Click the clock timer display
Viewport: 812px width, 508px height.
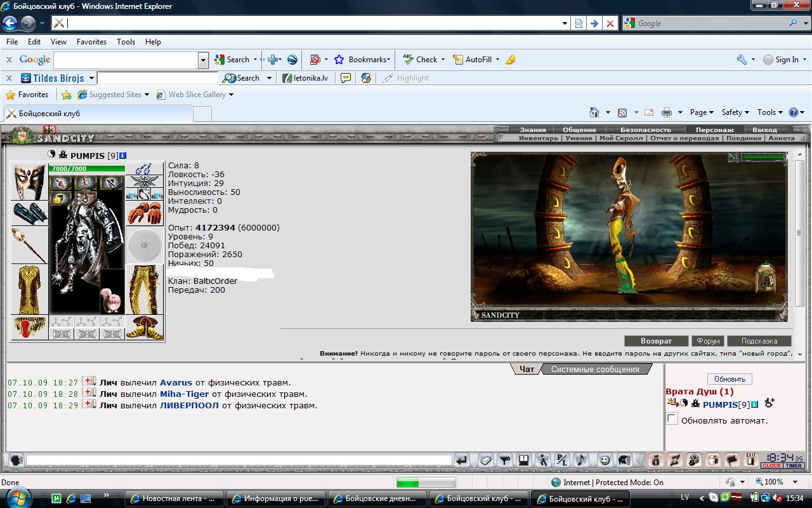(783, 460)
